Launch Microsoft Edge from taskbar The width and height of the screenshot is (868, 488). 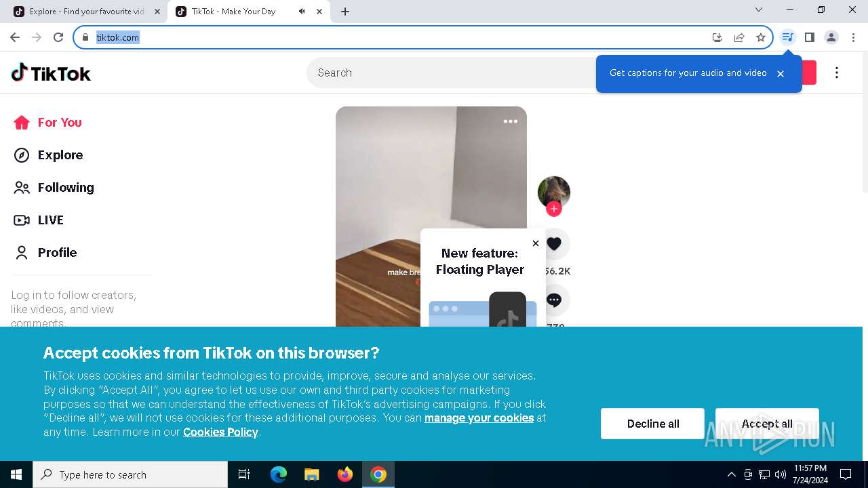pyautogui.click(x=279, y=474)
